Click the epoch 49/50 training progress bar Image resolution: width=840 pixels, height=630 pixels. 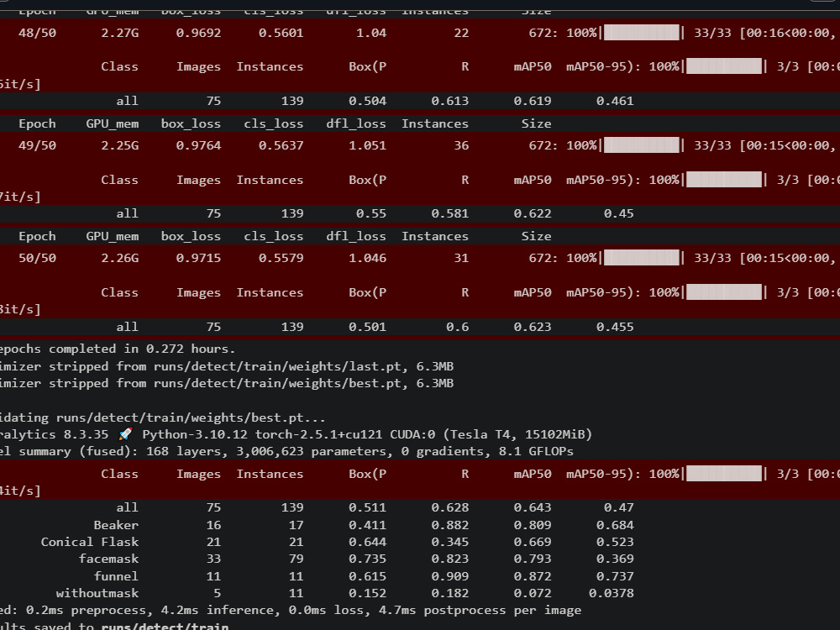click(x=641, y=145)
